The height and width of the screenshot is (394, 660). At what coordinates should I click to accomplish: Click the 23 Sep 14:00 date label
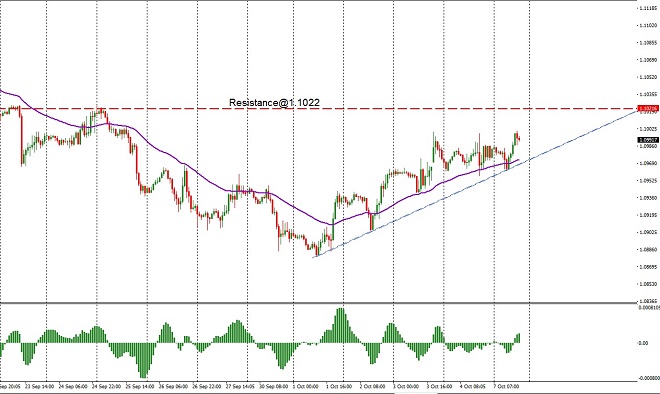coord(39,386)
